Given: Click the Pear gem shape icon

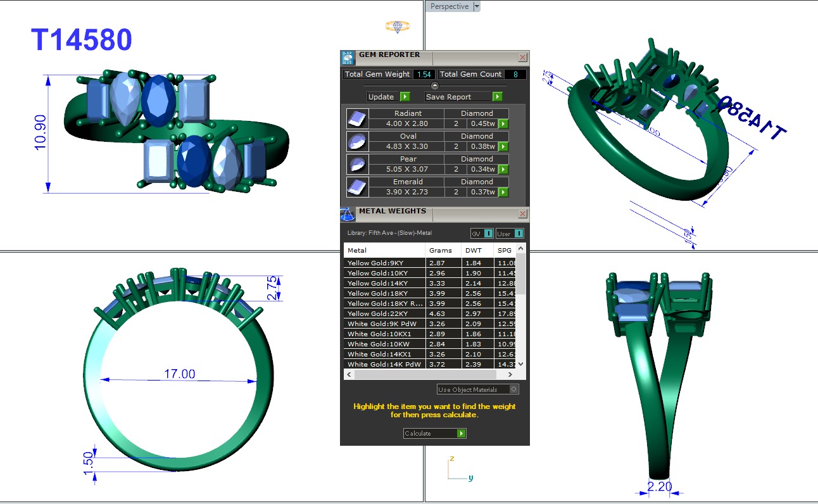Looking at the screenshot, I should click(x=356, y=164).
